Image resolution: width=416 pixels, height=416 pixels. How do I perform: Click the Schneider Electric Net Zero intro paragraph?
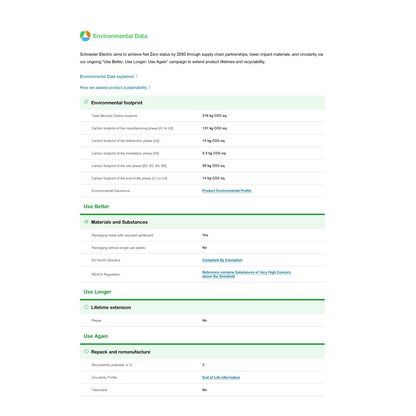pyautogui.click(x=201, y=58)
